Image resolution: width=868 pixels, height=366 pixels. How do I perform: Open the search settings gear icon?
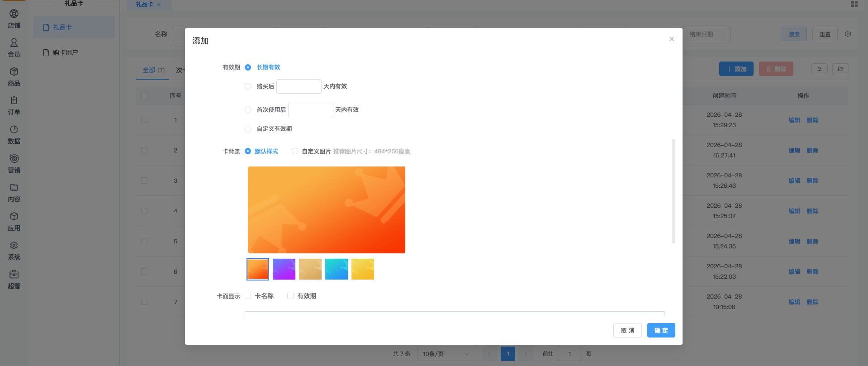pos(848,34)
